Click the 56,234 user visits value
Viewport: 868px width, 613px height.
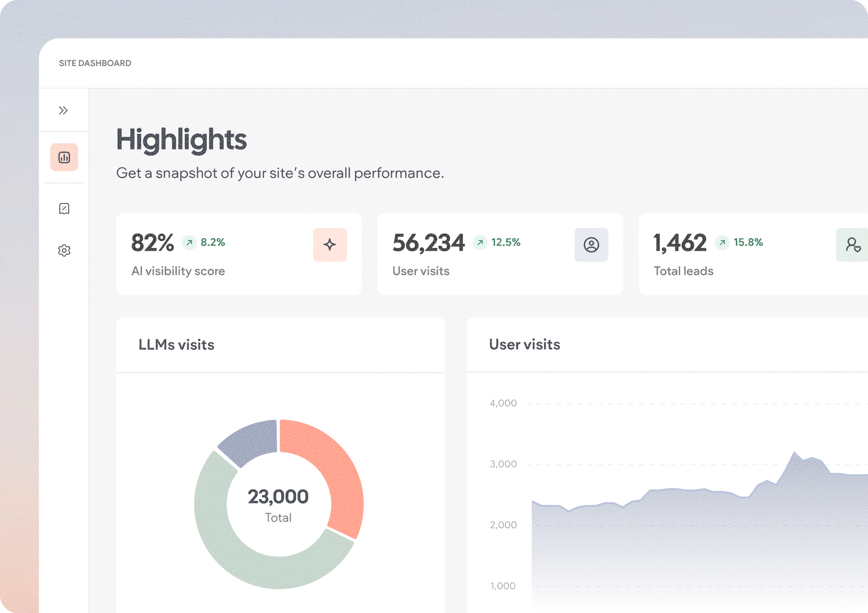coord(429,243)
